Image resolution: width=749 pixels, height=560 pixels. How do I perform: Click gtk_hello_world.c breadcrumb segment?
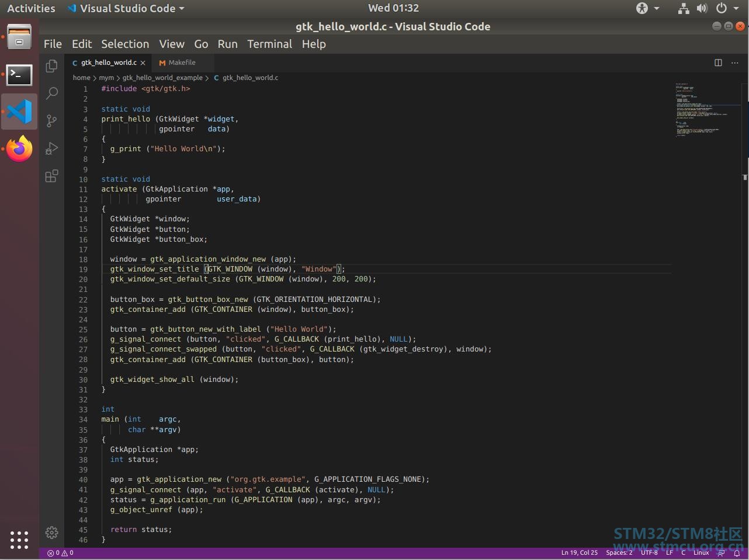pyautogui.click(x=250, y=78)
